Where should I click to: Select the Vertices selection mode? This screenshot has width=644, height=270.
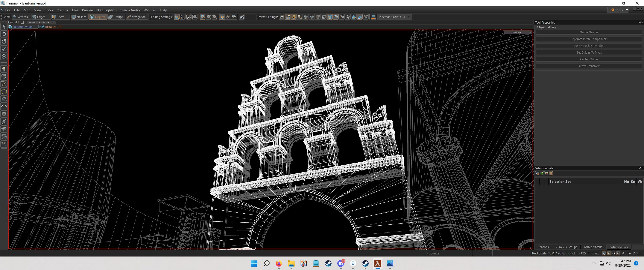click(22, 17)
